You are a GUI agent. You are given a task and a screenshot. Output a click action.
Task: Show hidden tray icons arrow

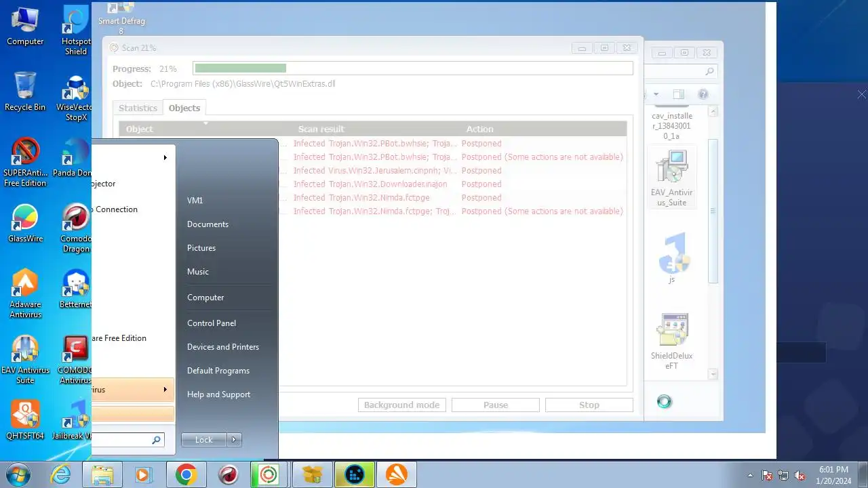click(750, 475)
